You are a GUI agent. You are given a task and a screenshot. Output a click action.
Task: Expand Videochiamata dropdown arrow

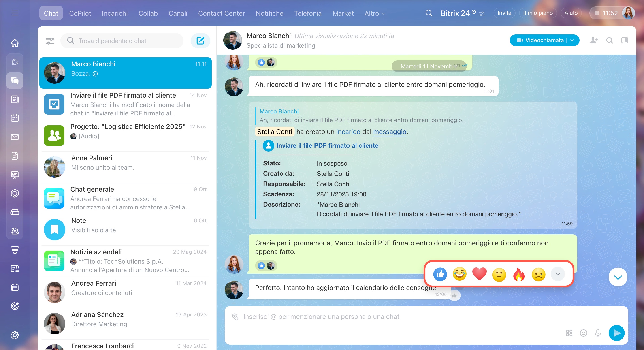(572, 40)
